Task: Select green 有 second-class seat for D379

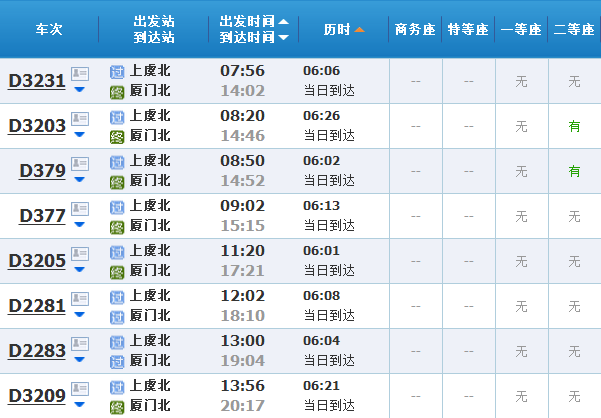Action: coord(574,171)
